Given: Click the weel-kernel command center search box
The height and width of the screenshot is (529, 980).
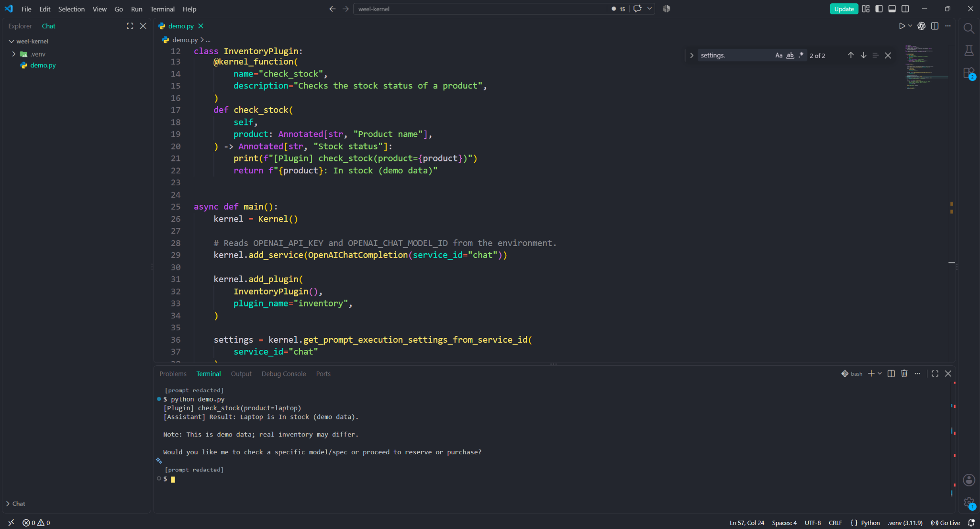Looking at the screenshot, I should (x=480, y=9).
